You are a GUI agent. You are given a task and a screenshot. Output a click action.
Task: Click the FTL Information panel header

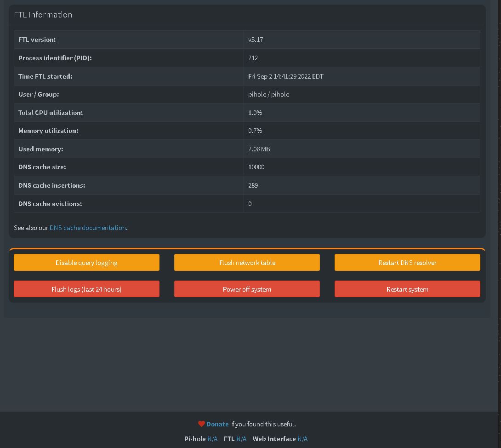[x=43, y=15]
